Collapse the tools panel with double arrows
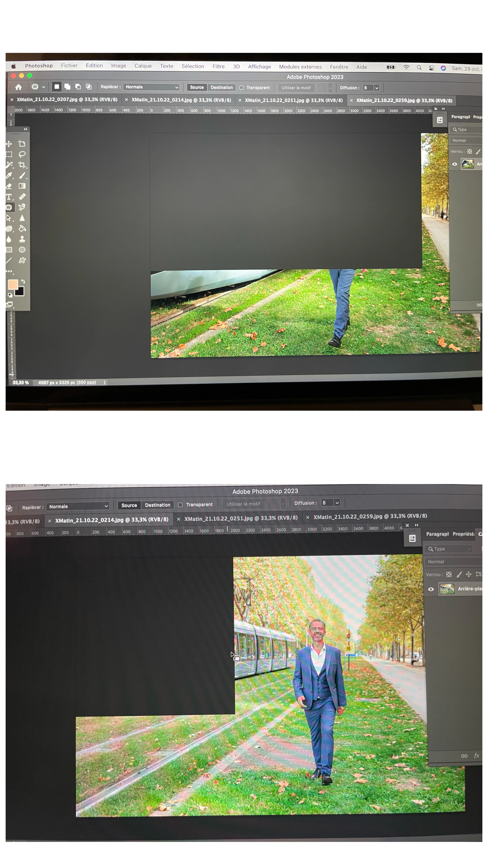 26,129
